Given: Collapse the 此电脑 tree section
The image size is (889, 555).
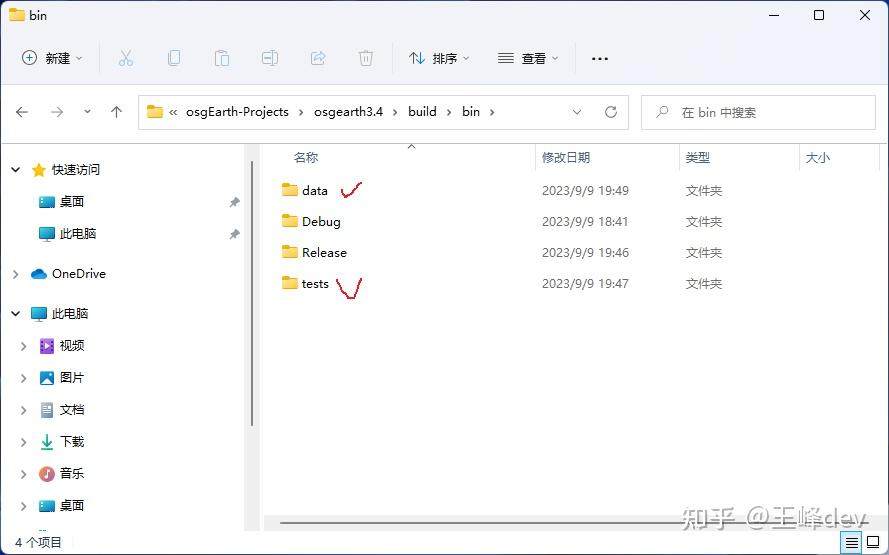Looking at the screenshot, I should 16,313.
